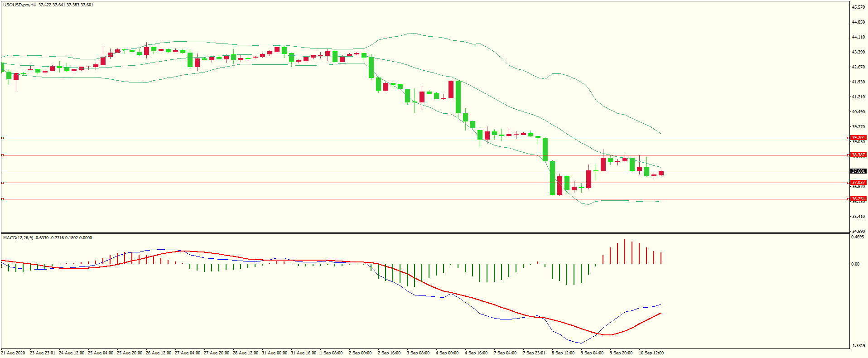The image size is (868, 358).
Task: Click the 9 Sep 20:00 time label
Action: [621, 353]
